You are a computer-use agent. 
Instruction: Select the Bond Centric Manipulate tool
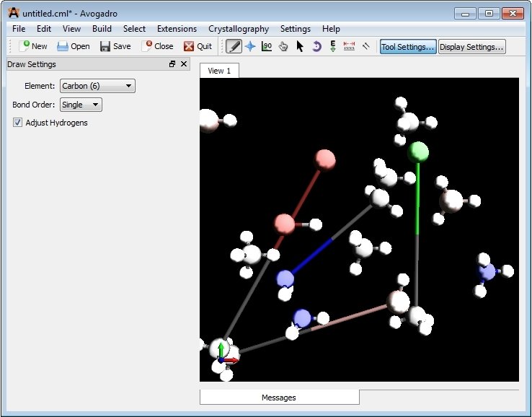coord(267,46)
